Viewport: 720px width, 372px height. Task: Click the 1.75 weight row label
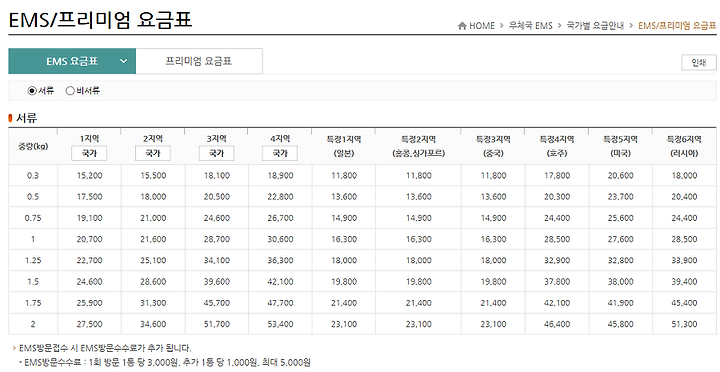click(x=33, y=303)
